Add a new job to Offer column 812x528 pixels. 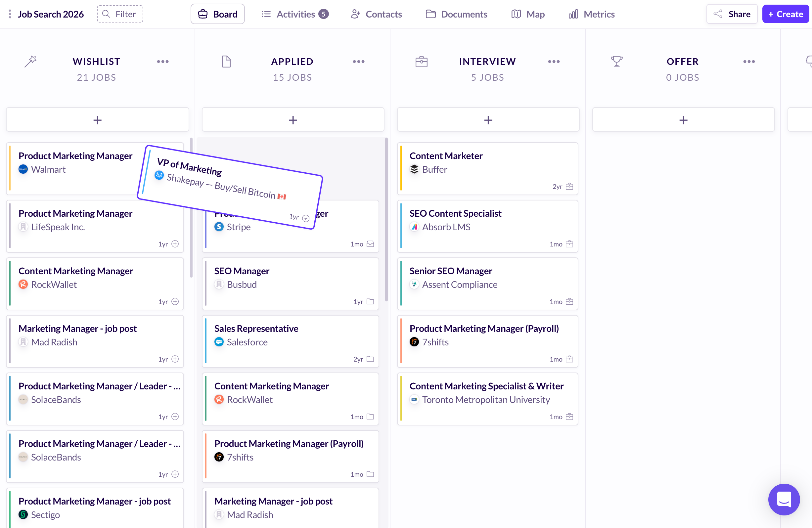click(x=683, y=120)
